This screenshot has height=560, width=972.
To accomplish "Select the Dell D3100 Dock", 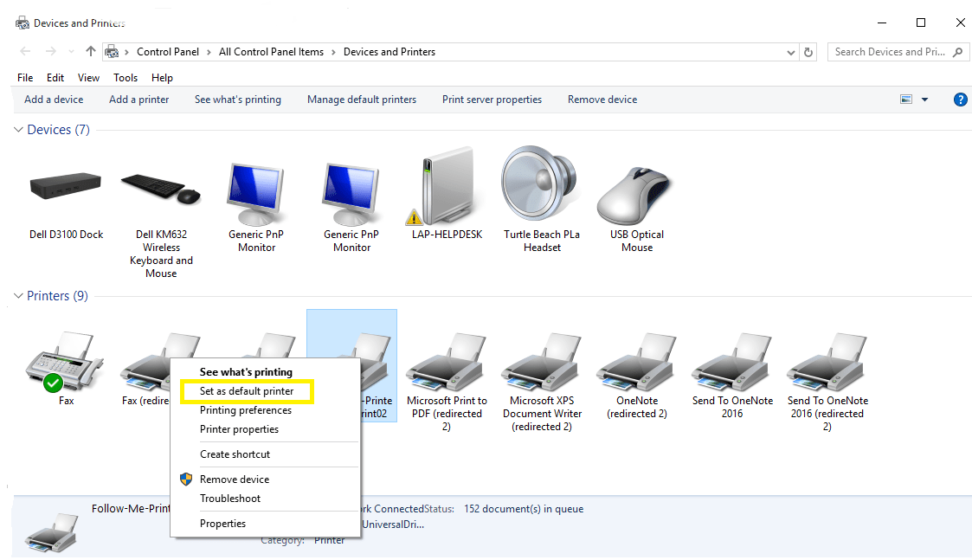I will coord(65,186).
